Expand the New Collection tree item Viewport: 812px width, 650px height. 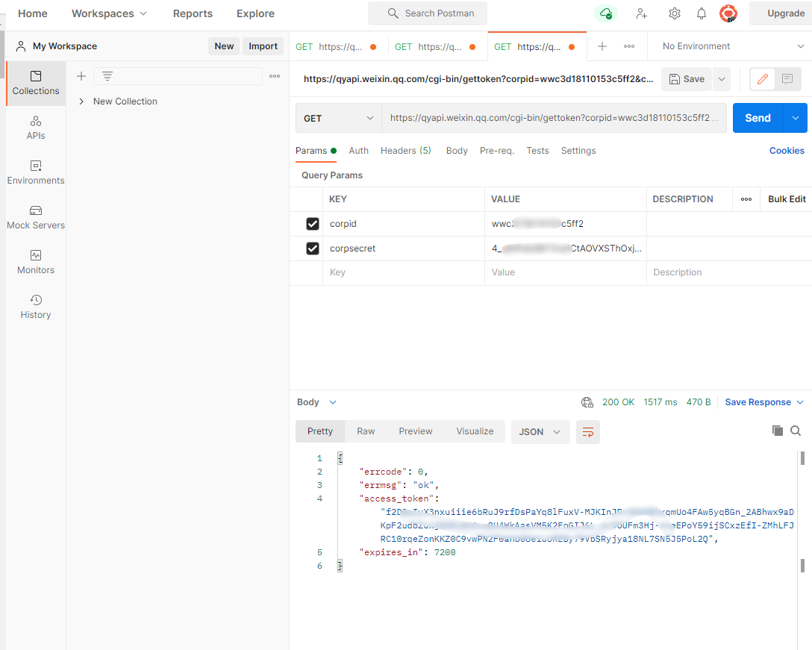tap(81, 101)
